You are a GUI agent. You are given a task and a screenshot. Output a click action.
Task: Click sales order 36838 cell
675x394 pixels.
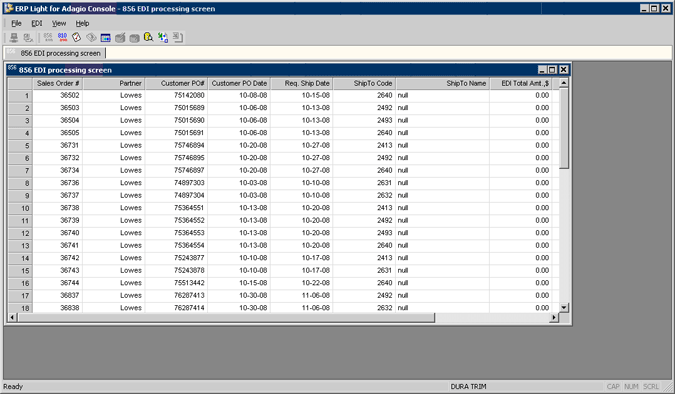click(58, 307)
